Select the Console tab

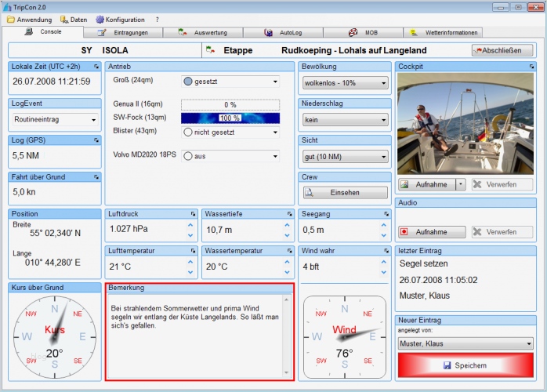43,32
